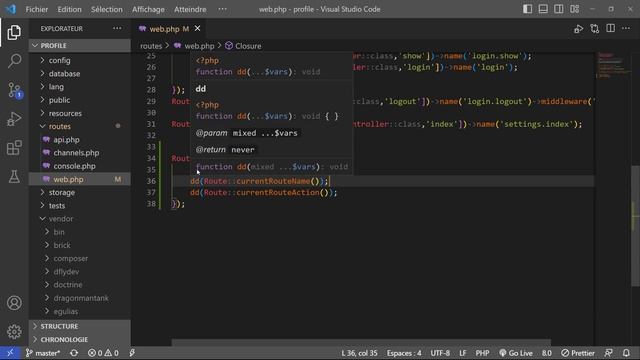Image resolution: width=640 pixels, height=360 pixels.
Task: Toggle primary side bar layout
Action: pos(527,9)
